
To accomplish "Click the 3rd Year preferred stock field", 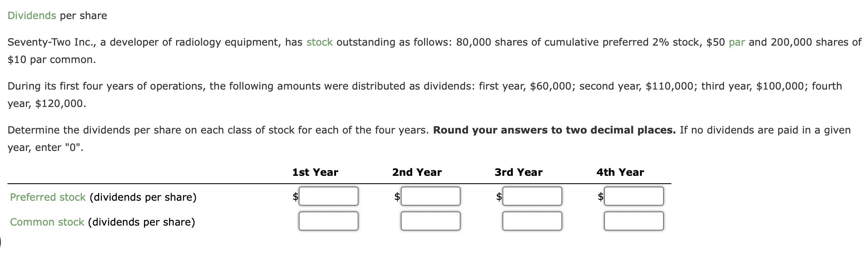I will [532, 196].
